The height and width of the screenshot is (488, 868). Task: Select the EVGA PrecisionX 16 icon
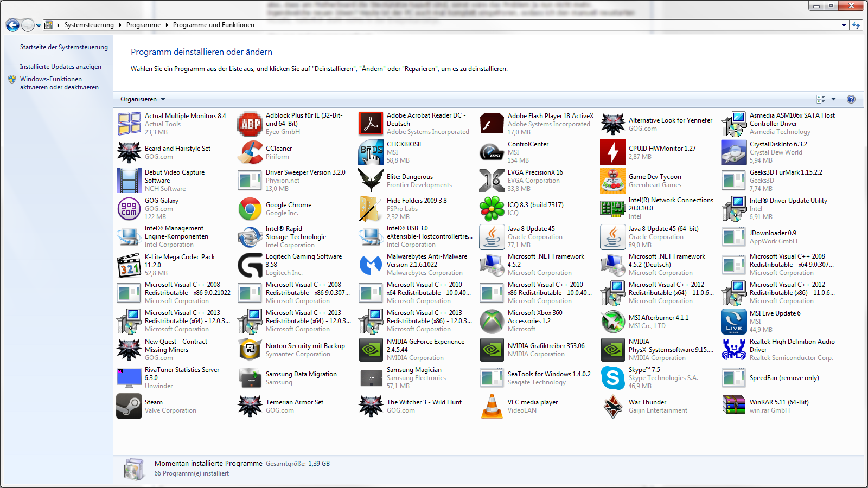[x=492, y=181]
